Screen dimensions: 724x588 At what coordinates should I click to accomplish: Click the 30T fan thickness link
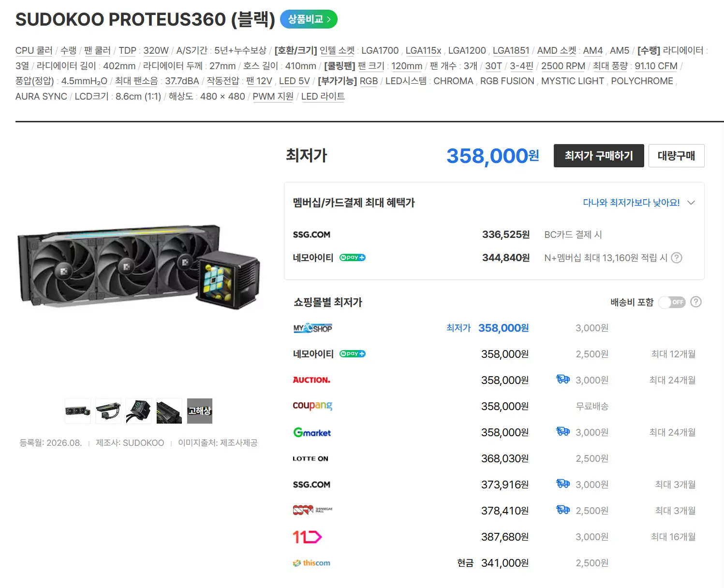point(494,66)
